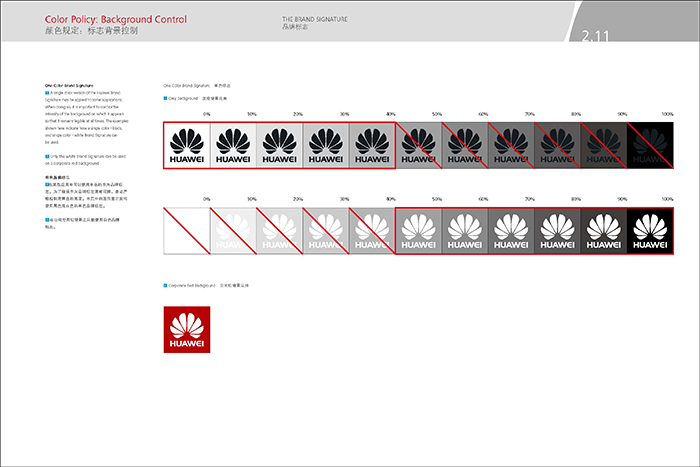Image resolution: width=700 pixels, height=467 pixels.
Task: Click the crossed-out white logo on the 10% swatch
Action: click(233, 231)
